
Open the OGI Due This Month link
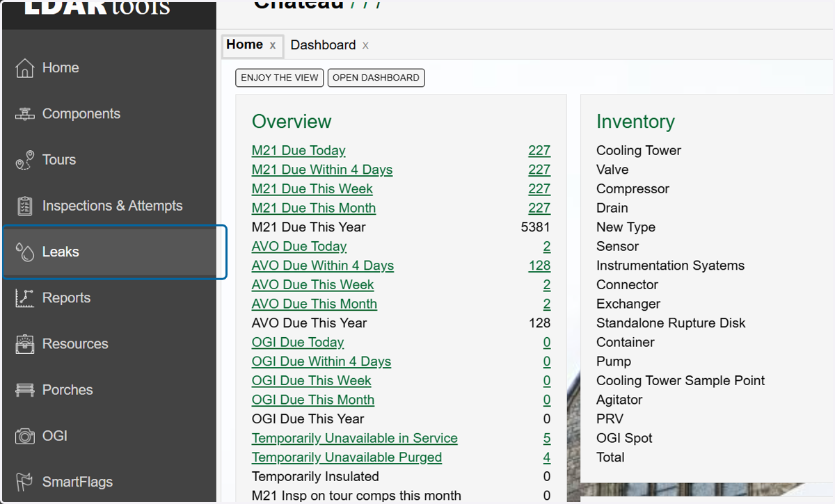313,400
